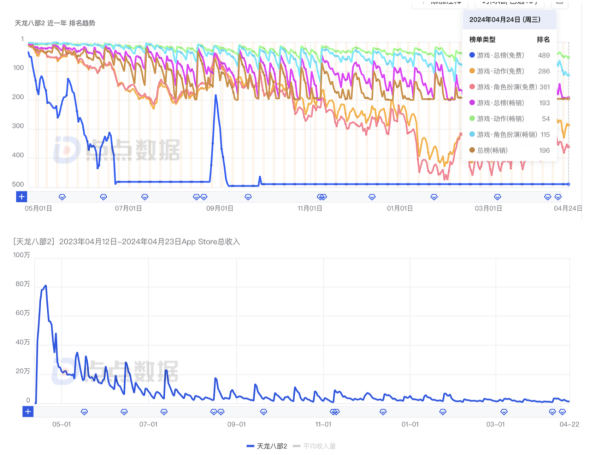This screenshot has width=590, height=455.
Task: Click the 04-22 label on the revenue axis
Action: pyautogui.click(x=569, y=424)
